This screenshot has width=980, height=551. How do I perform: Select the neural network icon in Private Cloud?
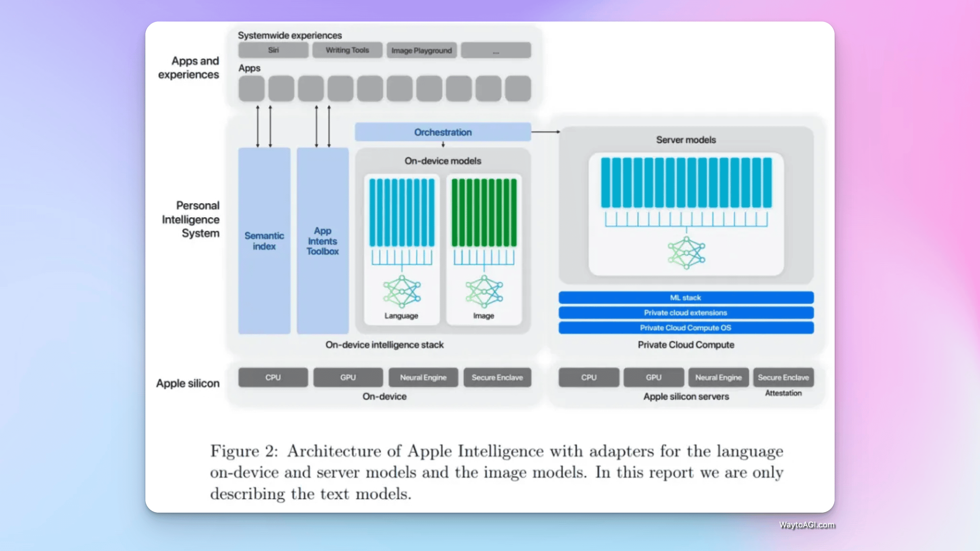[x=686, y=253]
